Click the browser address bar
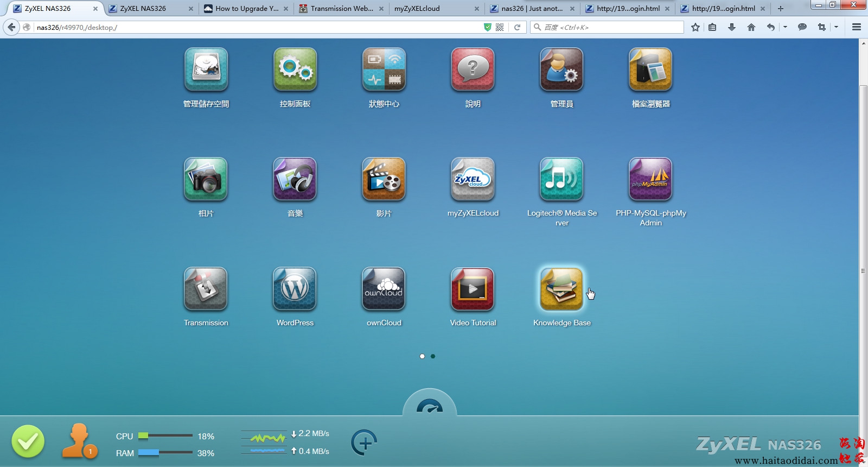Screen dimensions: 868x467 pyautogui.click(x=255, y=27)
